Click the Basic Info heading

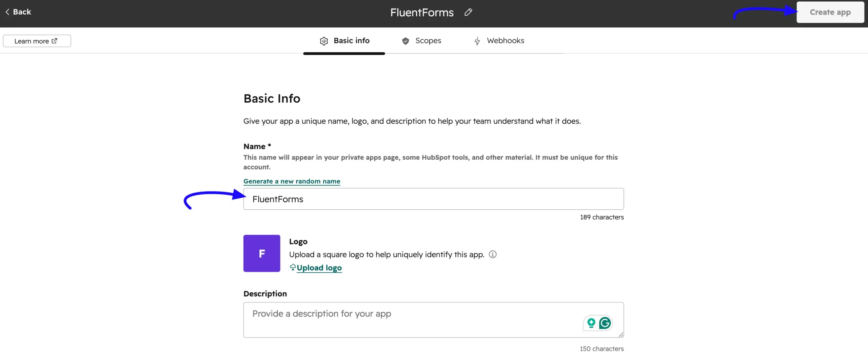[272, 98]
